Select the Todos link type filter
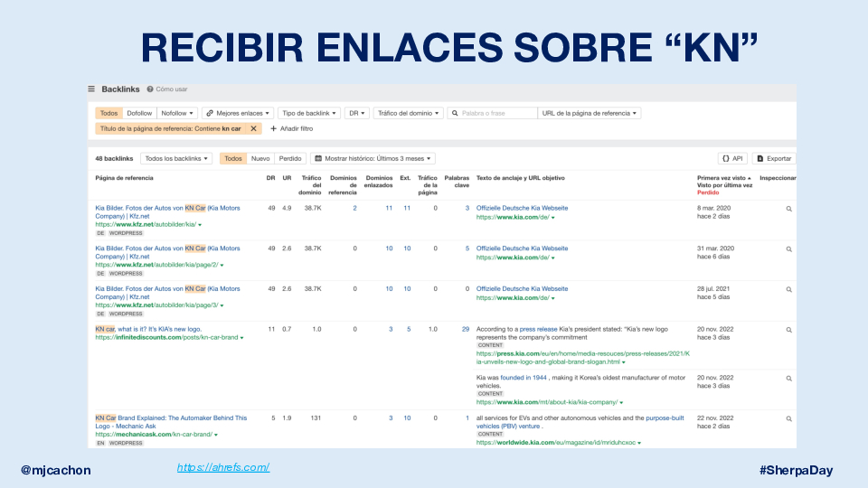 (108, 114)
